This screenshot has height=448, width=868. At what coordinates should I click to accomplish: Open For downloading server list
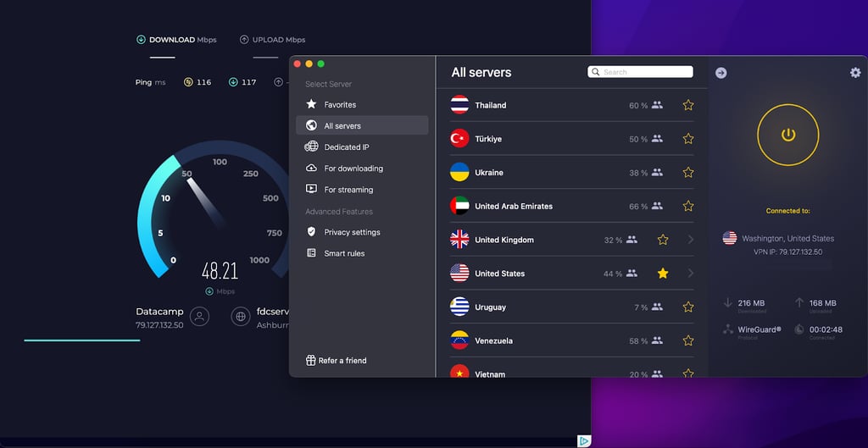click(x=362, y=169)
